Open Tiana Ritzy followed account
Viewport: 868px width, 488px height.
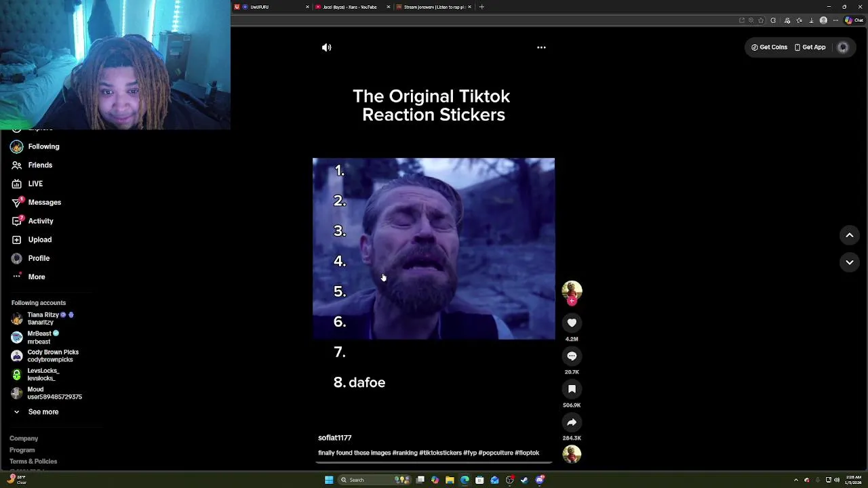[x=43, y=319]
